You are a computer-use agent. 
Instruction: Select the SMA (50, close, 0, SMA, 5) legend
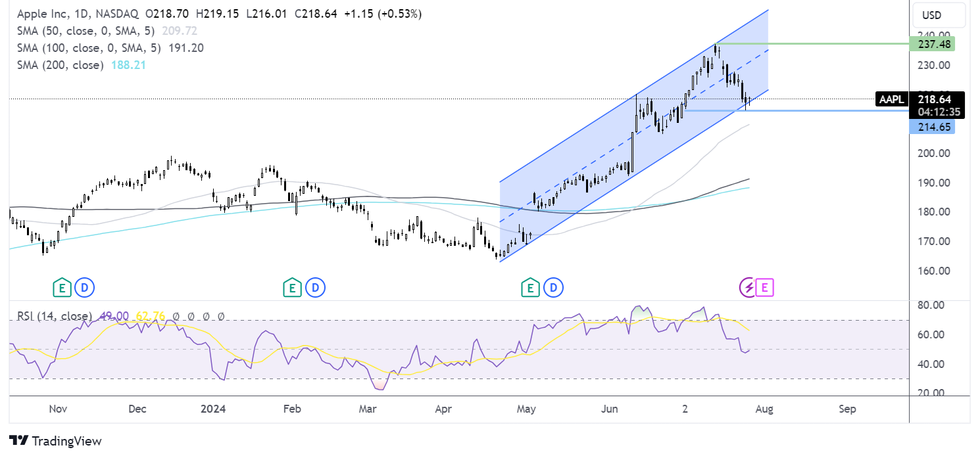pyautogui.click(x=84, y=31)
